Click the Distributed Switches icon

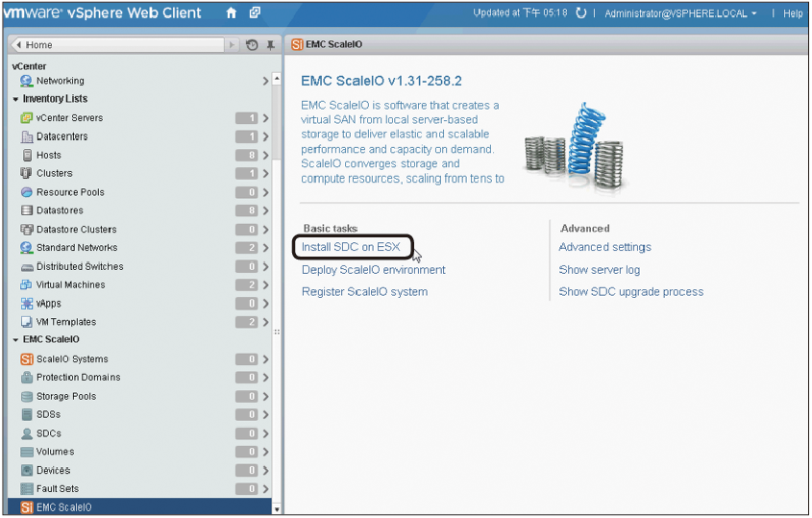27,267
